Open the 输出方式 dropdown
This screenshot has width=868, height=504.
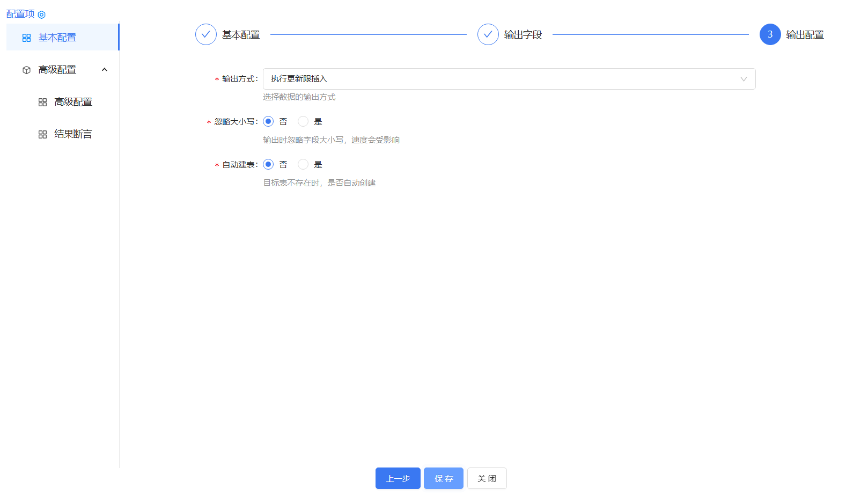coord(509,79)
